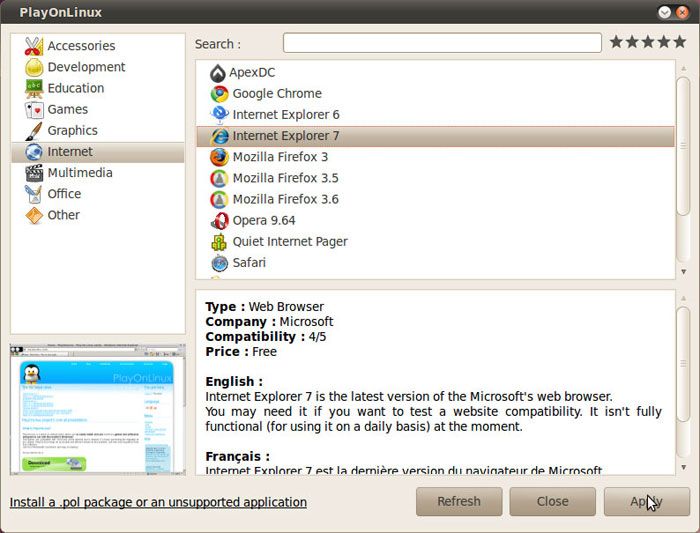Open the PlayOnLinux website screenshot thumbnail

[98, 409]
